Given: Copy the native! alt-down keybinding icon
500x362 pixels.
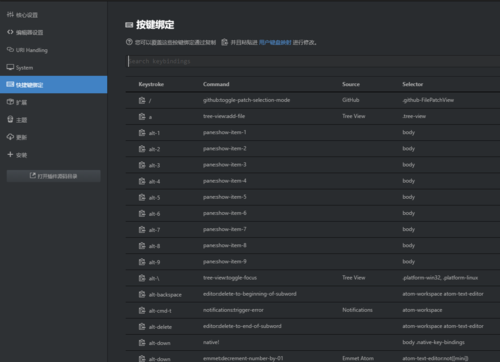Looking at the screenshot, I should 142,343.
